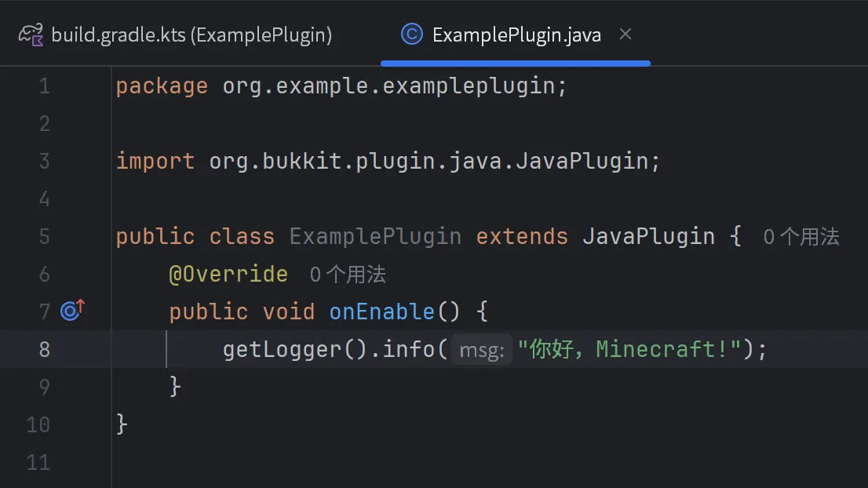Screen dimensions: 868x488
Task: Click the ExamplePlugin class name on line 5
Action: click(x=375, y=237)
